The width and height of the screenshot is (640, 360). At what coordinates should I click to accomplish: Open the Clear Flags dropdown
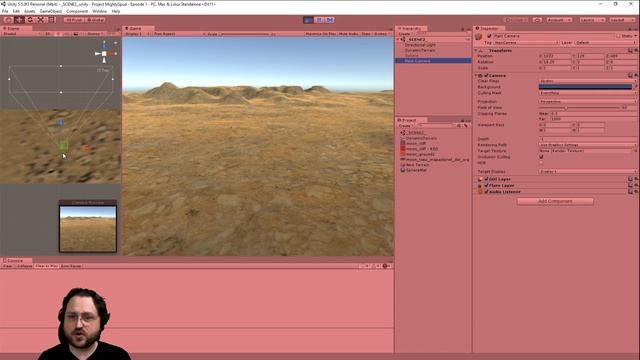(x=587, y=81)
